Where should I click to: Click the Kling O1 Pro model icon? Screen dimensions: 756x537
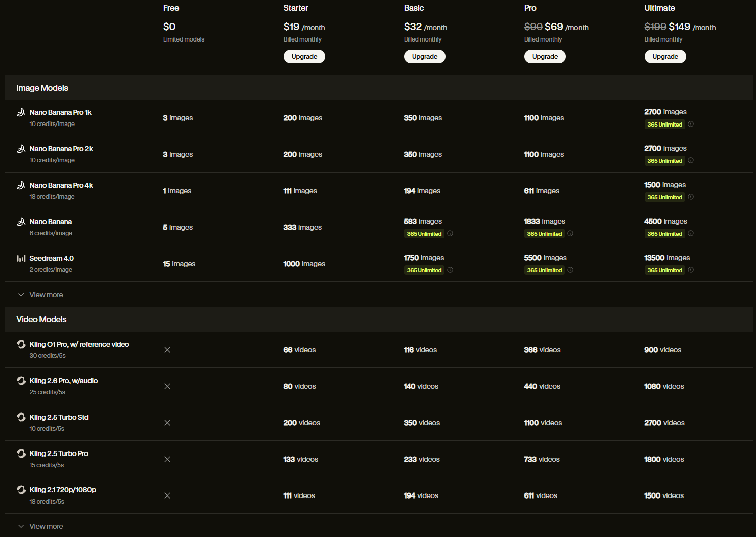point(21,344)
